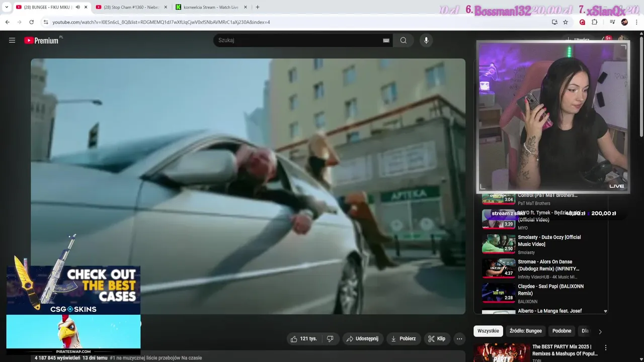Play Alberto - La Manga playlist item
The image size is (644, 362).
click(x=540, y=311)
